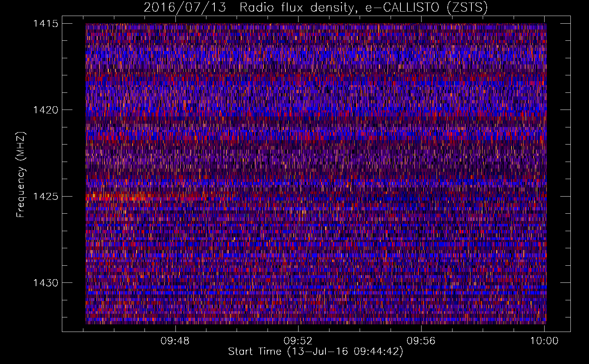Viewport: 589px width, 364px height.
Task: Click the plot title "Radio flux density, e-CALLISTO (ZSTS)"
Action: pos(363,8)
